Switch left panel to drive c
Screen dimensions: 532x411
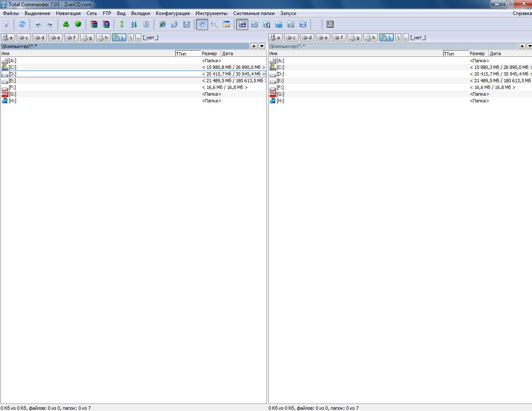pyautogui.click(x=24, y=38)
